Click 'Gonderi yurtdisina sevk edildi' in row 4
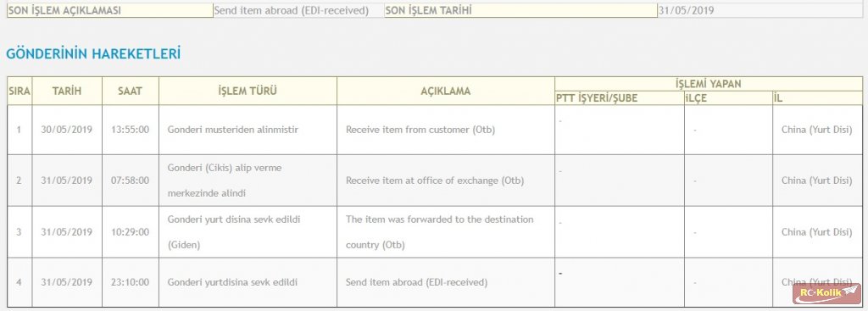The width and height of the screenshot is (868, 311). pos(232,282)
